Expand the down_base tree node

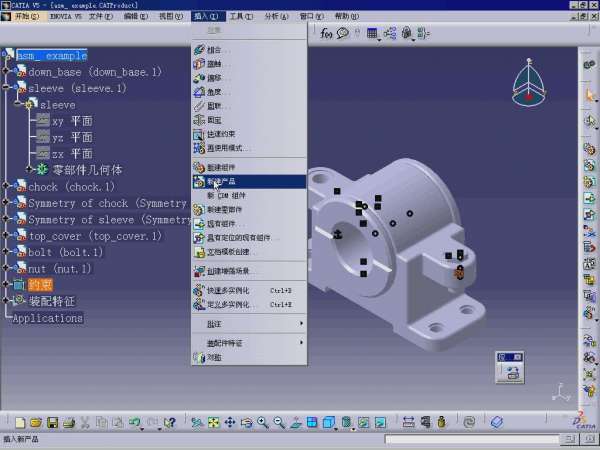pyautogui.click(x=5, y=71)
